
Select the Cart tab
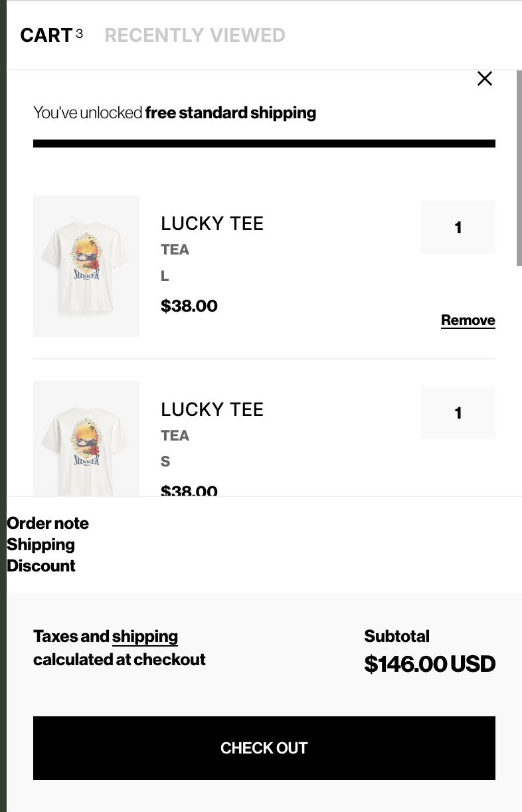[52, 35]
